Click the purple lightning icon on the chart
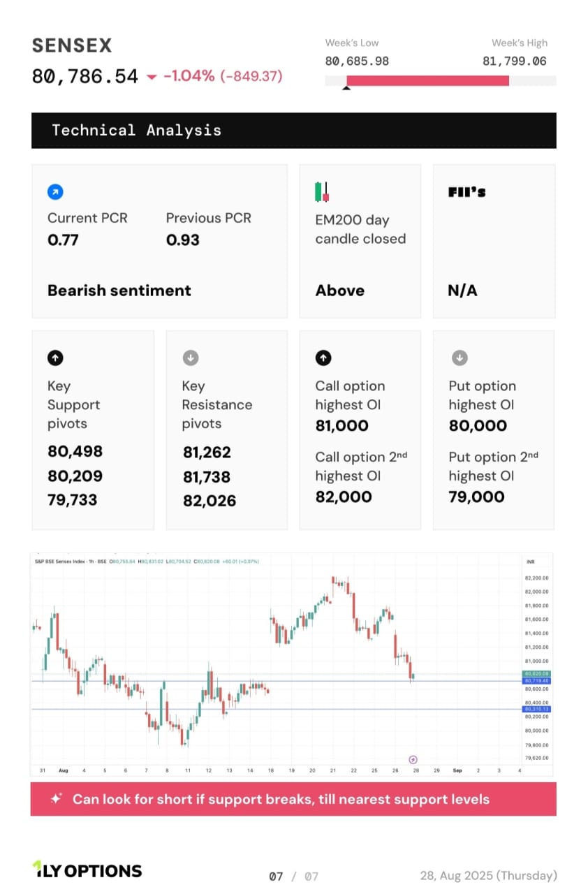 413,759
